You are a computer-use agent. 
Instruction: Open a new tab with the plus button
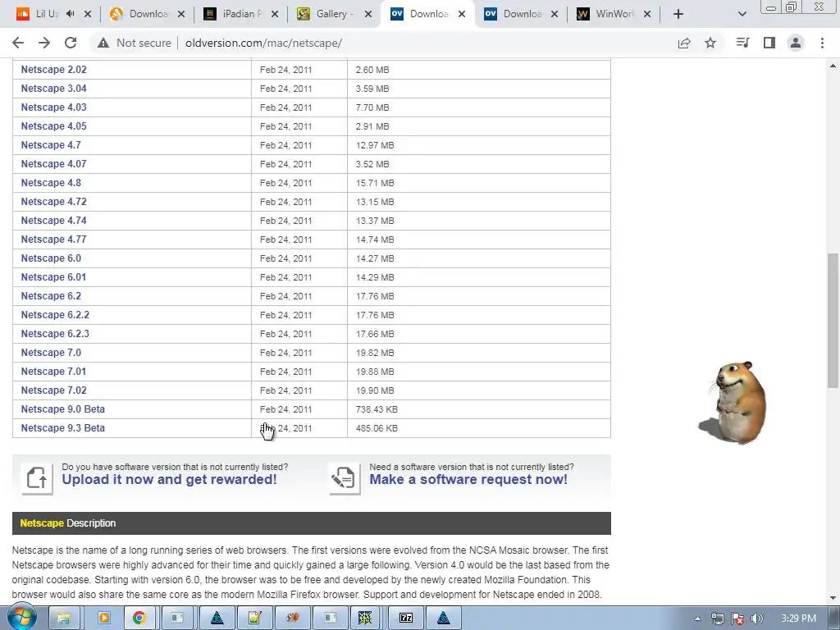[678, 14]
